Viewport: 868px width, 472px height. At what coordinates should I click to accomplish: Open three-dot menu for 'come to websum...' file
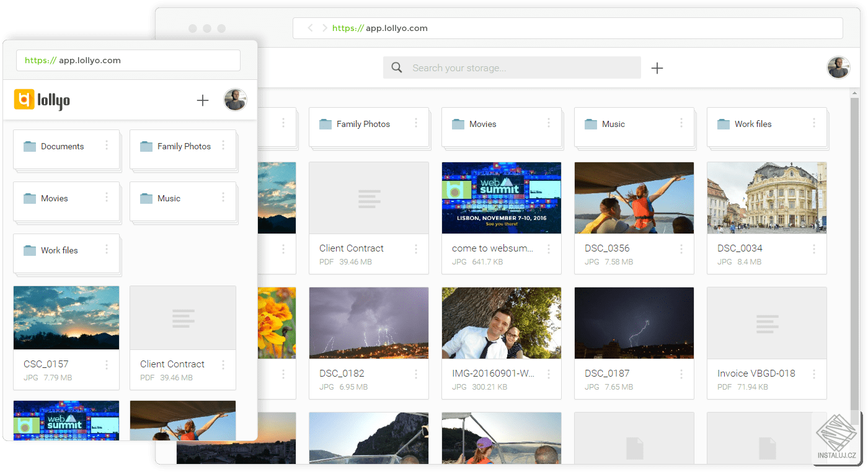tap(549, 249)
